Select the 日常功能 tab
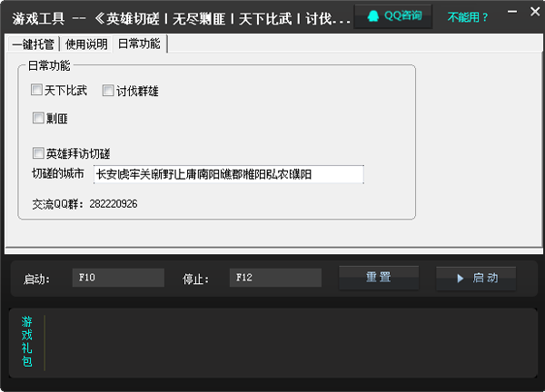The height and width of the screenshot is (392, 545). coord(139,44)
